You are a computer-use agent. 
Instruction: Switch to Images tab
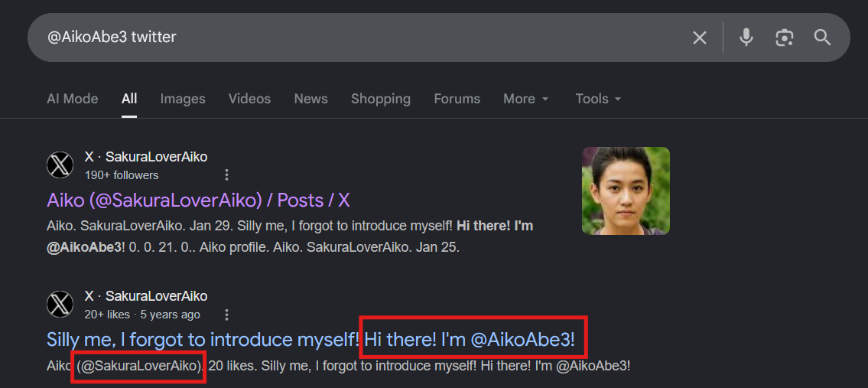tap(183, 99)
